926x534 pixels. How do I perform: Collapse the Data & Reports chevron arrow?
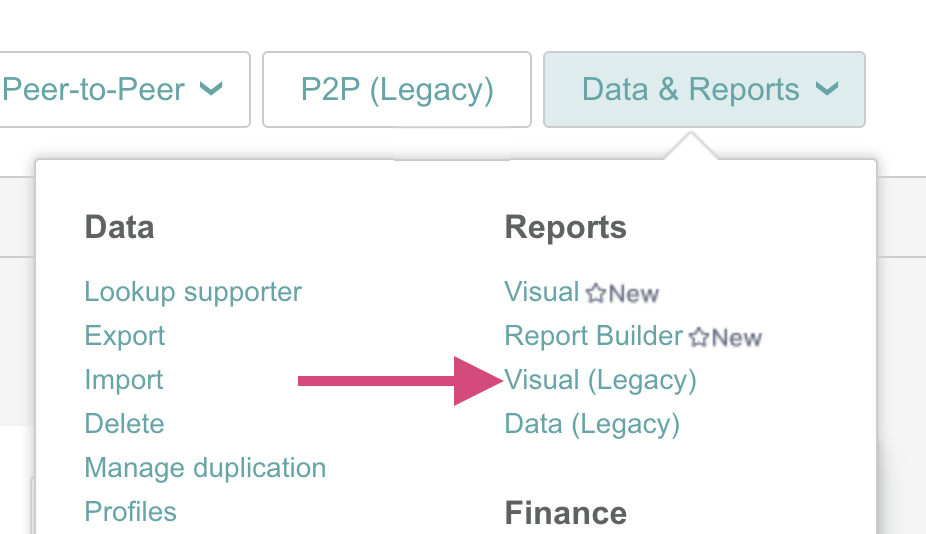pyautogui.click(x=826, y=89)
